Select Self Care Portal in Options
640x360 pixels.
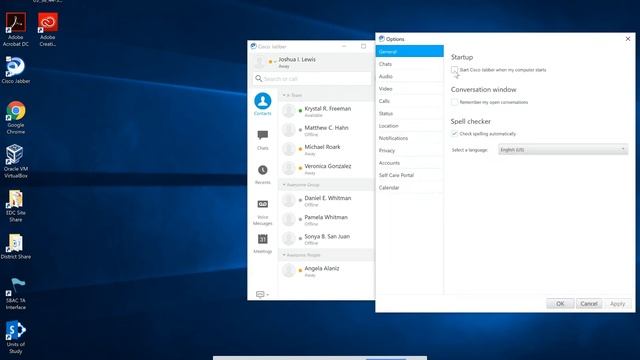pos(409,175)
